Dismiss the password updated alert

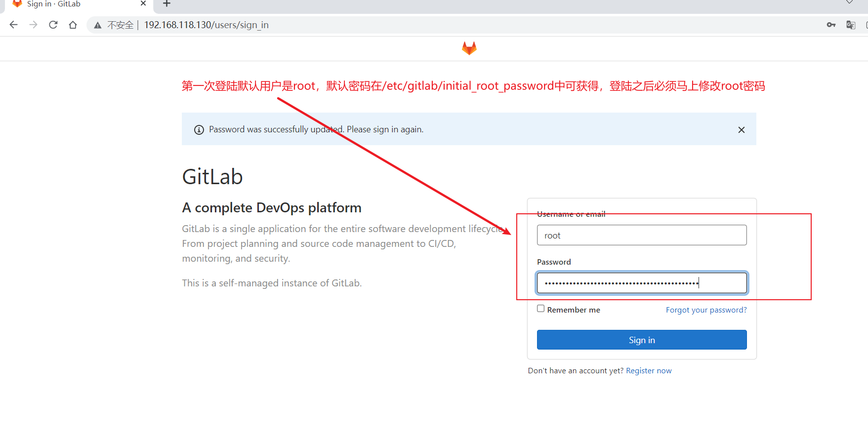point(741,130)
